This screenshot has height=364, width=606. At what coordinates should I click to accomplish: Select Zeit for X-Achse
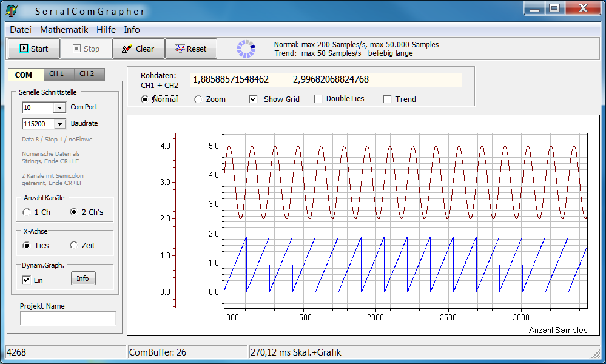pyautogui.click(x=73, y=245)
